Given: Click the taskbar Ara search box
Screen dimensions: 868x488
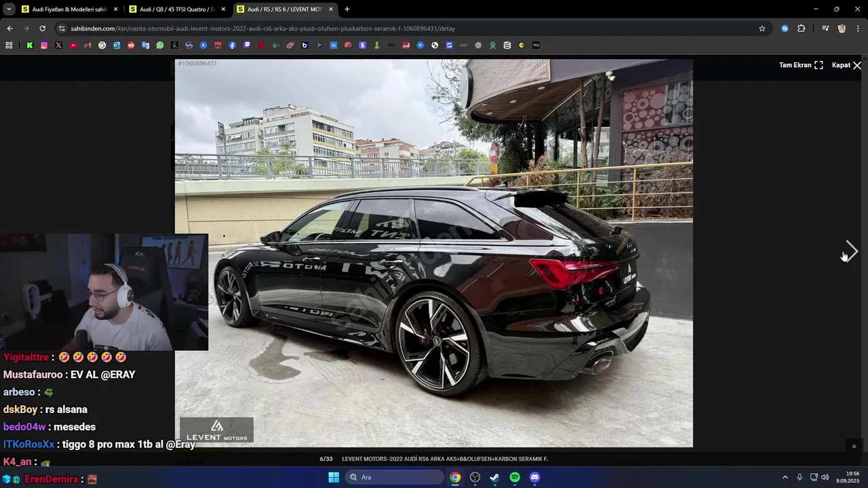Looking at the screenshot, I should 395,477.
